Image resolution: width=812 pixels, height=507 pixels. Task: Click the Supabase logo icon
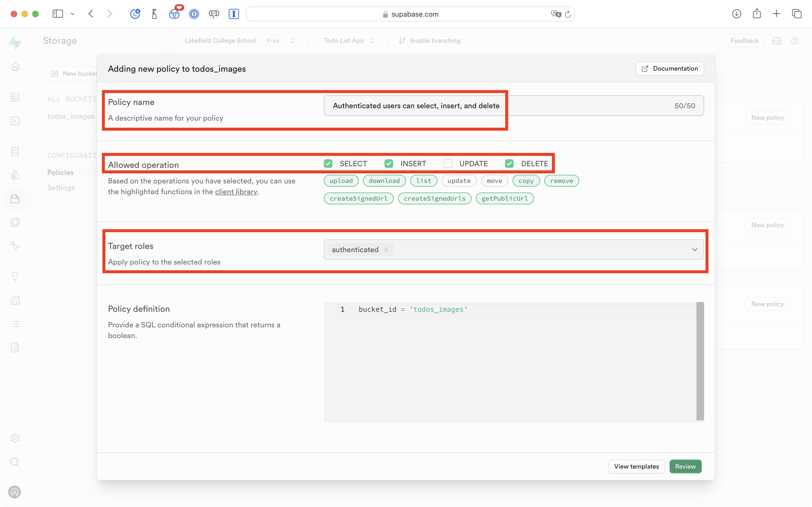click(x=15, y=43)
